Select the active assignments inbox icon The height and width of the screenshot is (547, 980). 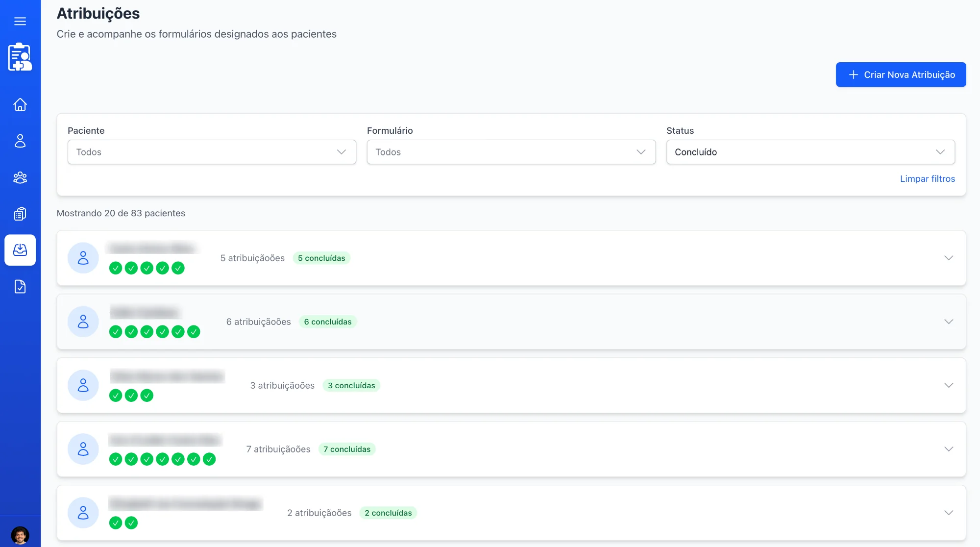click(20, 250)
